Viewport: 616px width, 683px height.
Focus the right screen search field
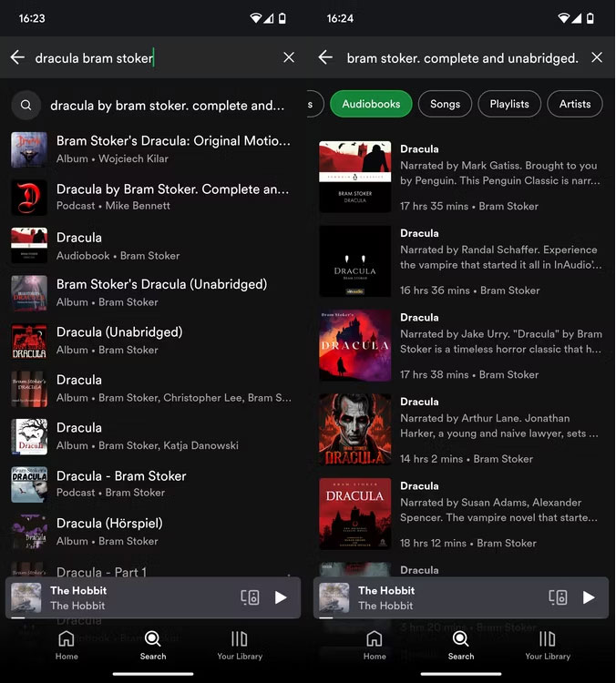(x=463, y=58)
